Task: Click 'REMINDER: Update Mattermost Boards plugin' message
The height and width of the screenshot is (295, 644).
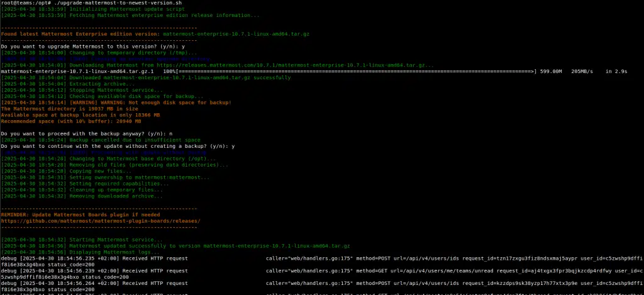Action: tap(80, 214)
